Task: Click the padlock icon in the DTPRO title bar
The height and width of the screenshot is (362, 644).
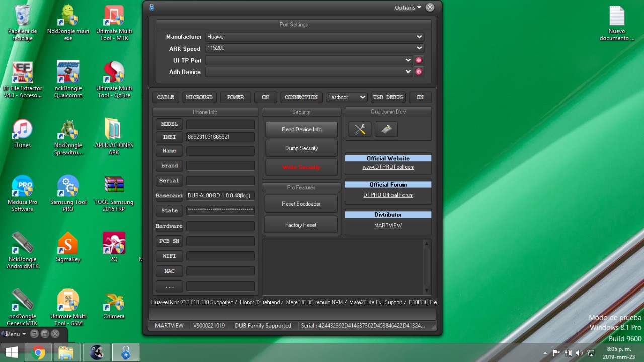Action: tap(152, 7)
